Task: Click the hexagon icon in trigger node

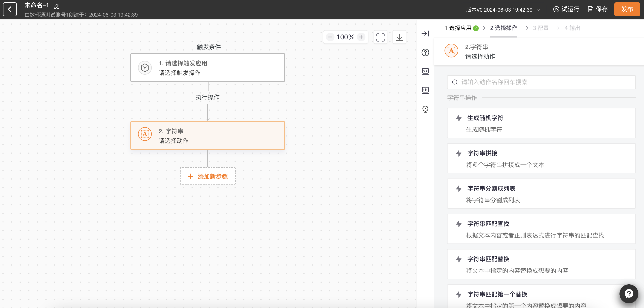Action: [145, 68]
